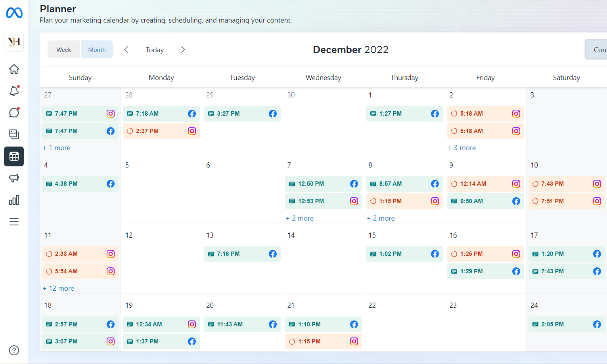
Task: Open the Notifications bell icon
Action: pyautogui.click(x=14, y=91)
